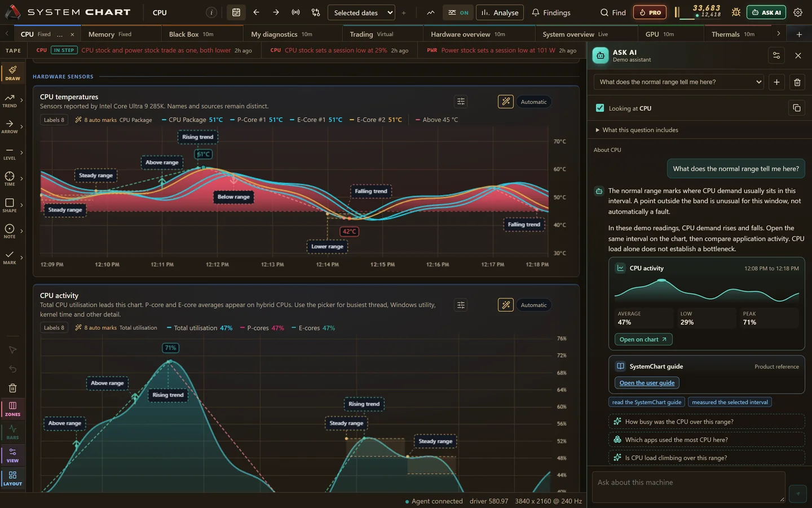Click the bug icon in the top bar
This screenshot has height=508, width=812.
point(736,12)
